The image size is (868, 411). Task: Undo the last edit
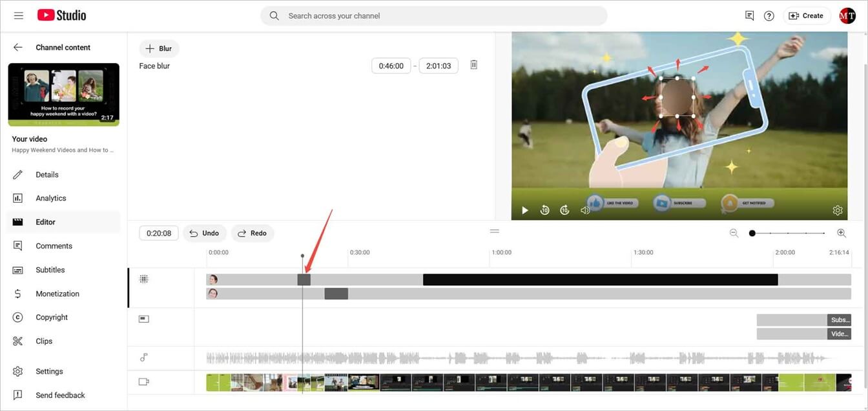[x=205, y=233]
